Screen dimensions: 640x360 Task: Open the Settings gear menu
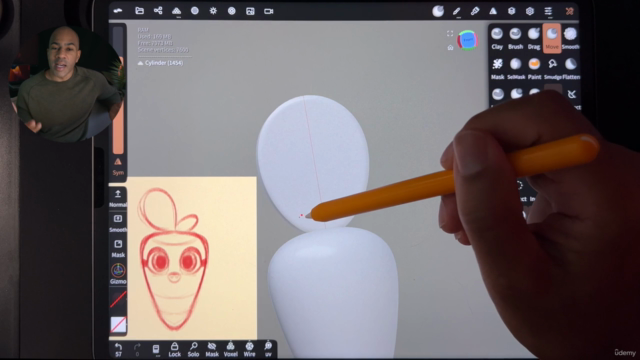point(530,11)
